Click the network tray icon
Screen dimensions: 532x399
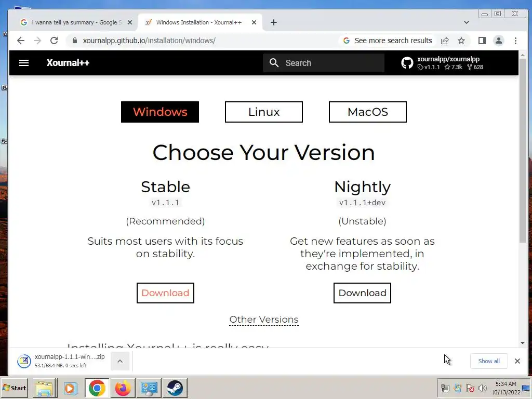click(x=445, y=388)
